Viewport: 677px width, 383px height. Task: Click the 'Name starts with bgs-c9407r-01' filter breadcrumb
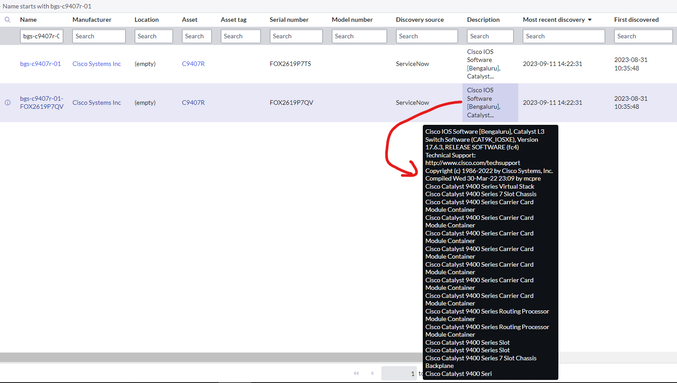pos(47,6)
